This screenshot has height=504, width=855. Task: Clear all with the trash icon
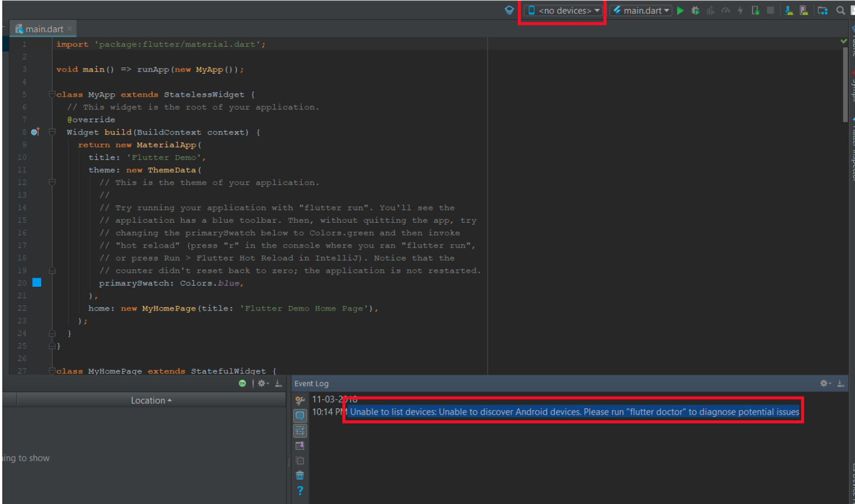tap(300, 475)
